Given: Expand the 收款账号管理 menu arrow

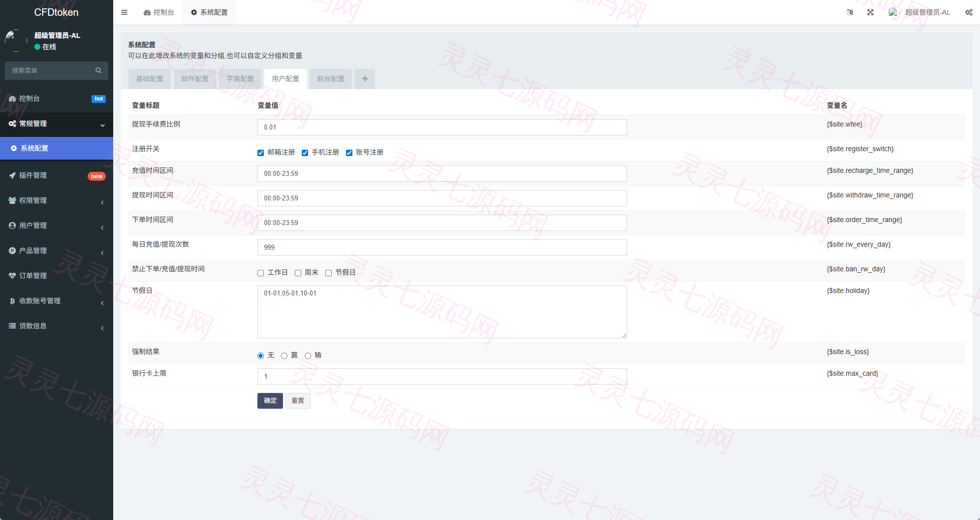Looking at the screenshot, I should 102,303.
